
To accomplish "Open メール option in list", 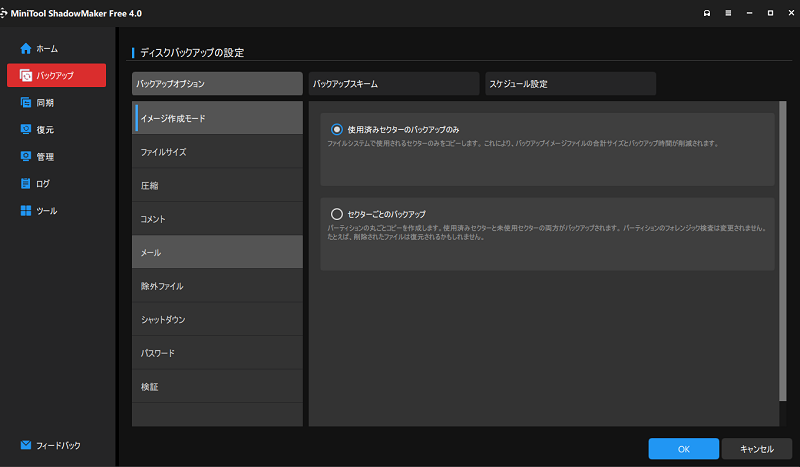I will [x=217, y=252].
